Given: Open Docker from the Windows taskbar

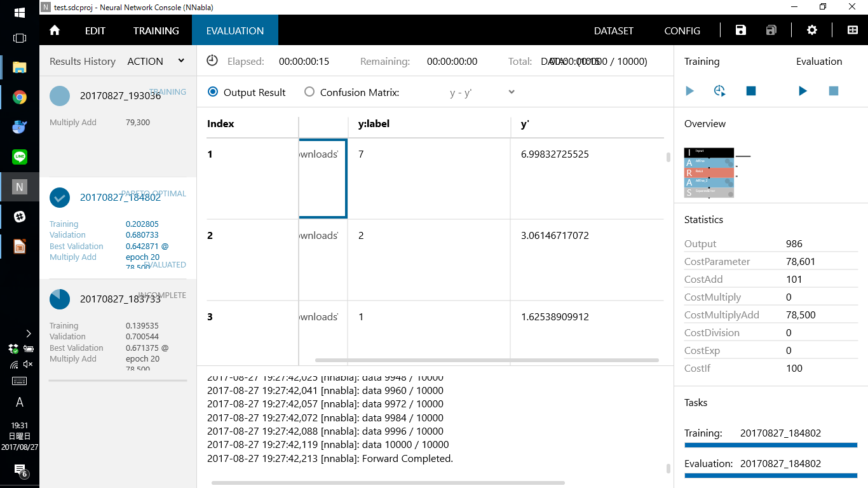Looking at the screenshot, I should [x=20, y=127].
